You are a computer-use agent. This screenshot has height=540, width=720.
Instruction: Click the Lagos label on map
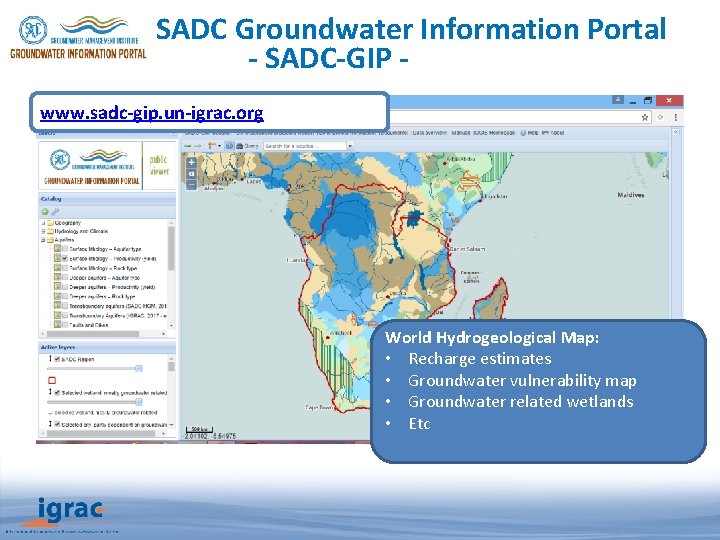pyautogui.click(x=253, y=182)
